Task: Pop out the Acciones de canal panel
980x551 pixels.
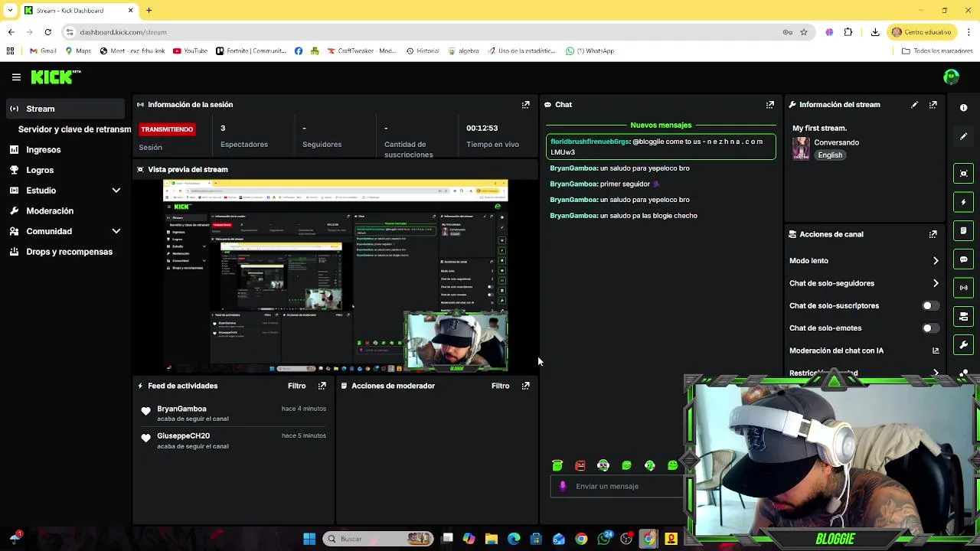Action: click(933, 234)
